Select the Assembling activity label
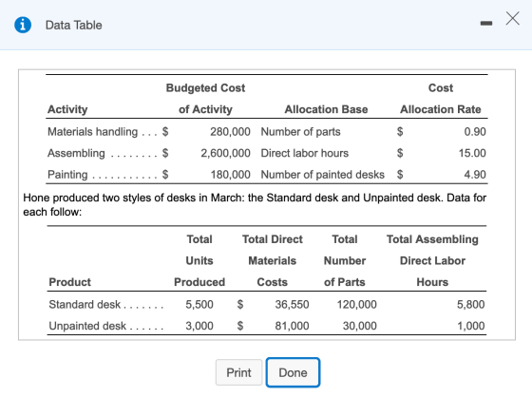 (76, 153)
